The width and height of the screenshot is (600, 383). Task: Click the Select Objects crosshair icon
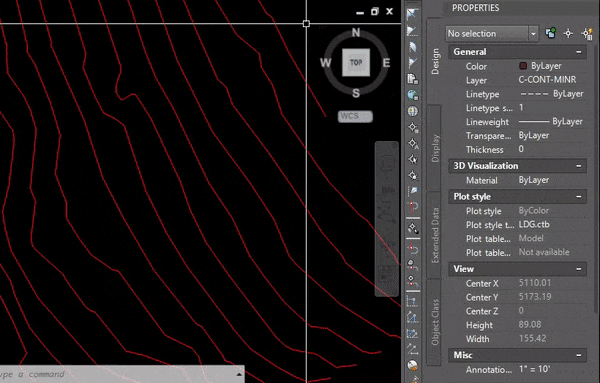point(568,33)
